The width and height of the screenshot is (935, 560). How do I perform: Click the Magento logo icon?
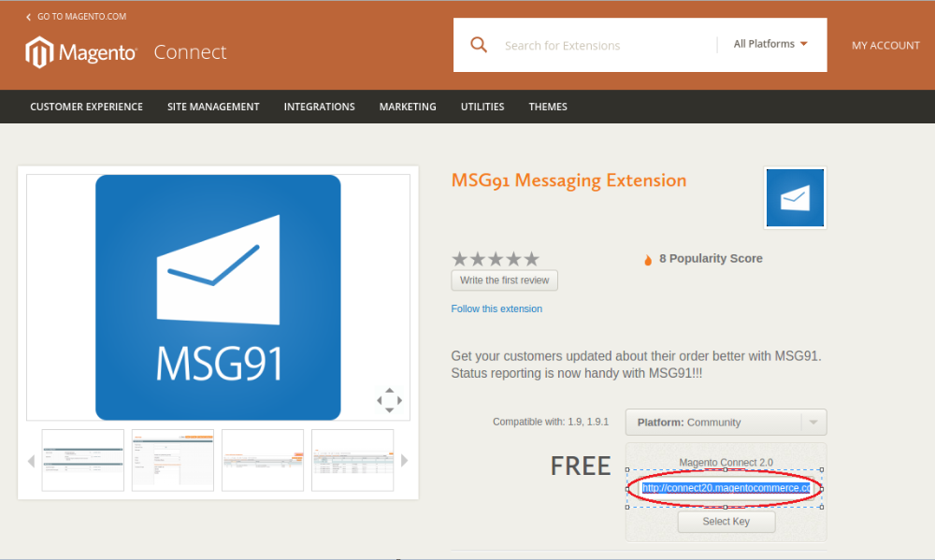tap(39, 52)
